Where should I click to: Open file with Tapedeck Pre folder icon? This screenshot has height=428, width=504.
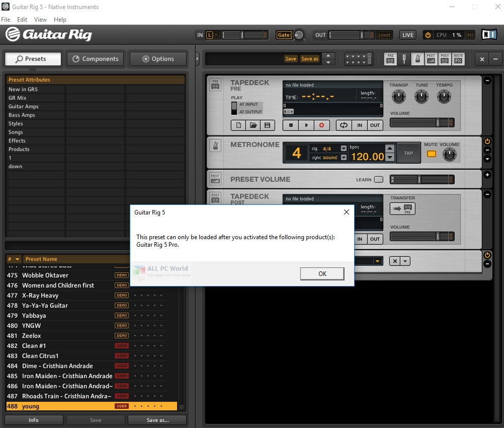[253, 125]
